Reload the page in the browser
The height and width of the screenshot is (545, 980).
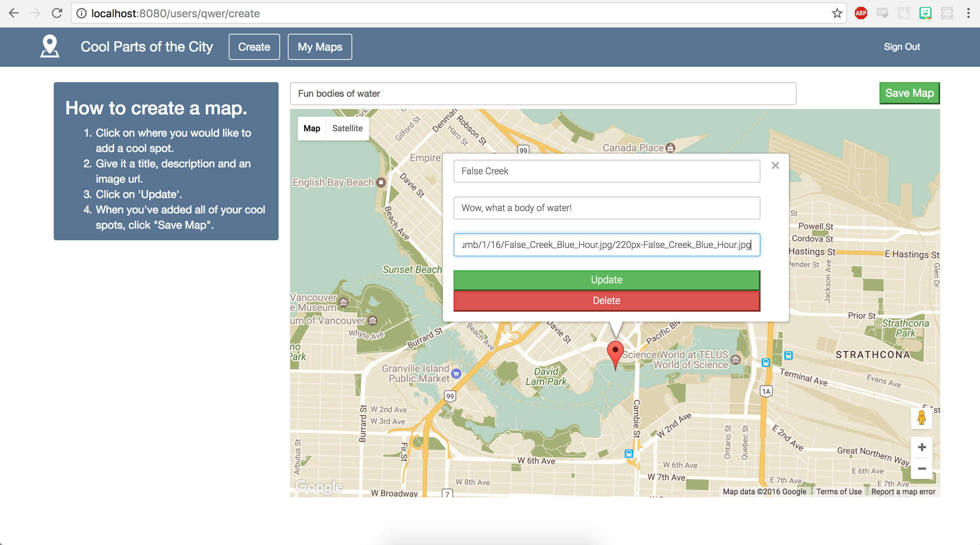pyautogui.click(x=57, y=13)
